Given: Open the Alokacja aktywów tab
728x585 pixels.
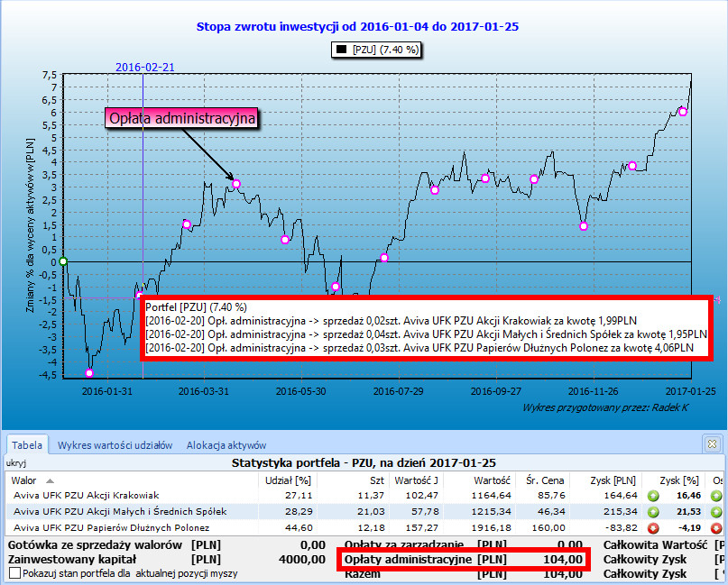Looking at the screenshot, I should click(226, 444).
